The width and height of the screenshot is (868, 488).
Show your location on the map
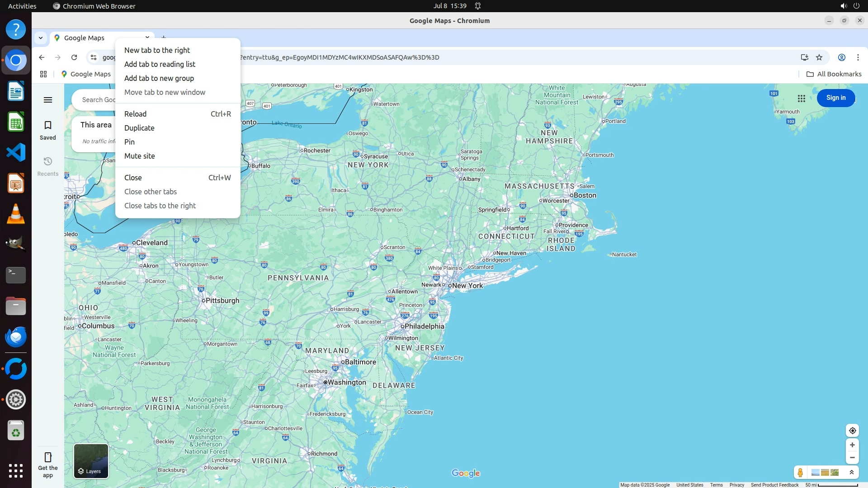click(852, 431)
